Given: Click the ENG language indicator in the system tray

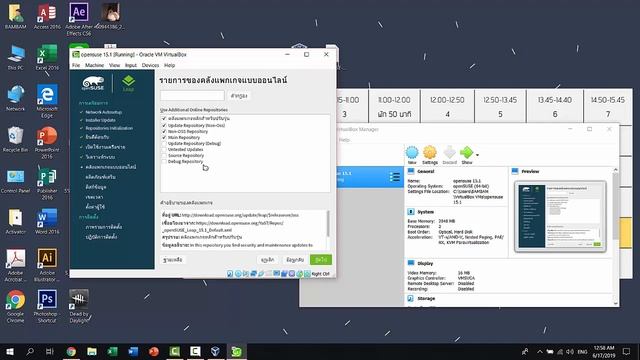Looking at the screenshot, I should click(582, 351).
